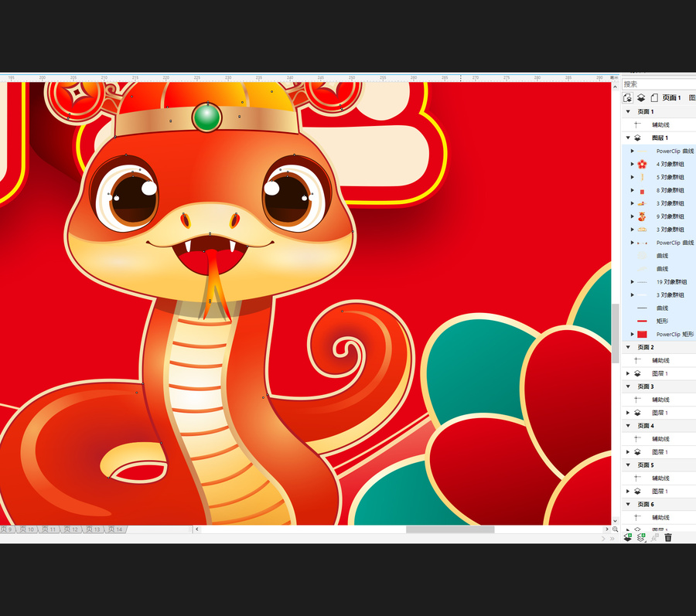Switch to the 页 14 page tab

click(x=115, y=529)
